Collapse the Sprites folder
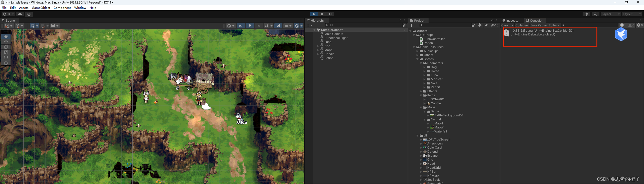The image size is (644, 184). [418, 59]
